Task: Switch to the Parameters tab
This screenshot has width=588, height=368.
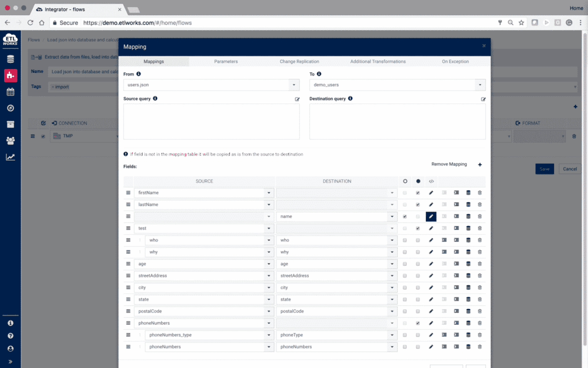Action: tap(226, 62)
